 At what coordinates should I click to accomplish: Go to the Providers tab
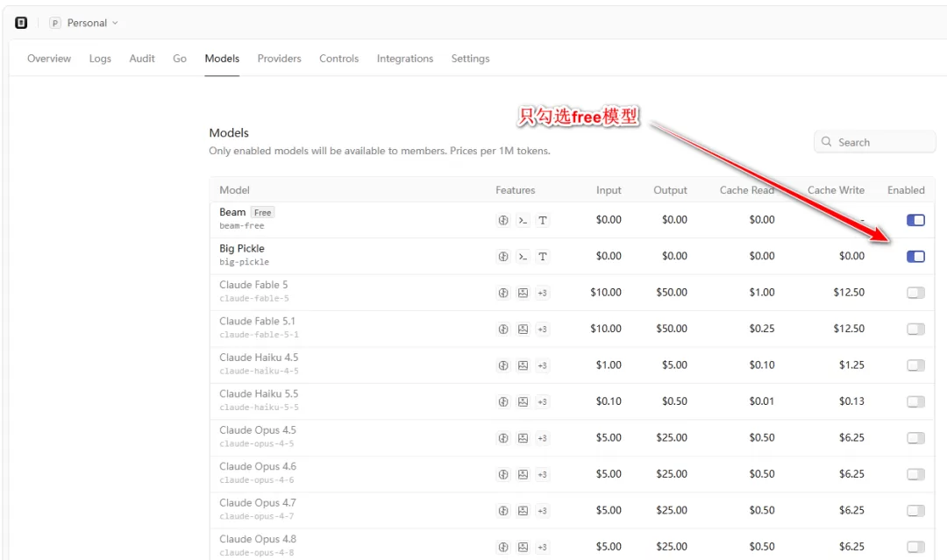coord(279,59)
